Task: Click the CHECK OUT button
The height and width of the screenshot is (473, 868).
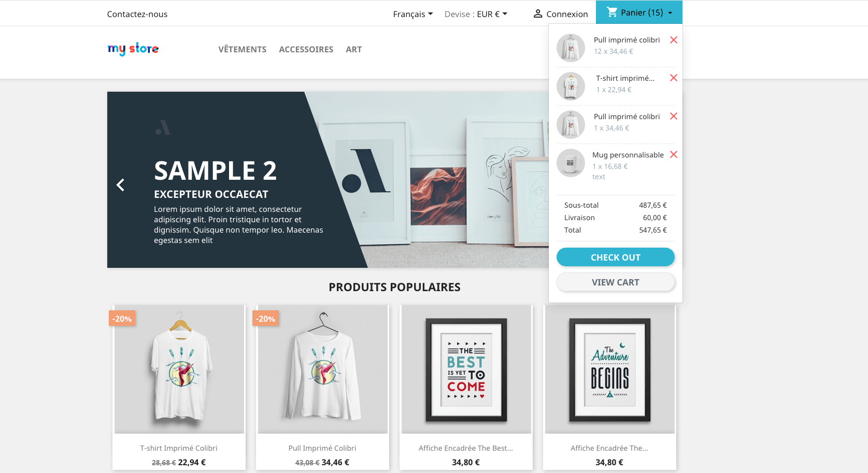Action: (x=616, y=257)
